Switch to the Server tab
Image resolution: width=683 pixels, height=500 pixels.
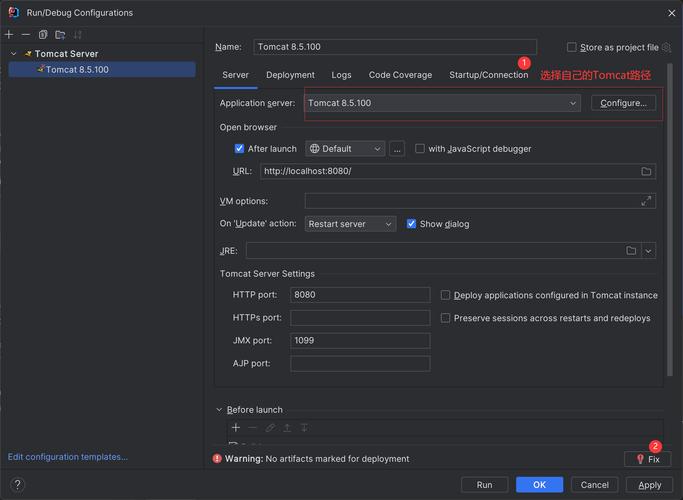[x=235, y=75]
